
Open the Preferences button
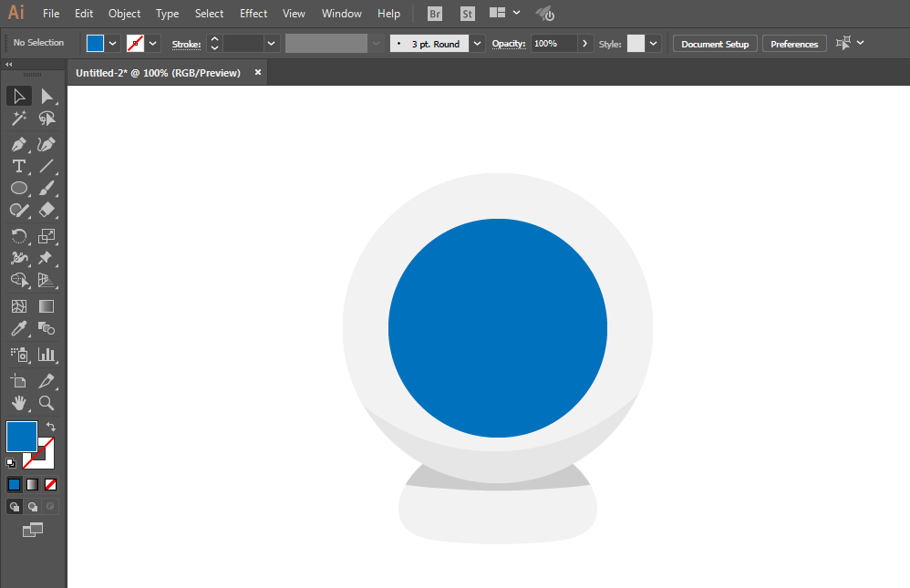pyautogui.click(x=794, y=44)
